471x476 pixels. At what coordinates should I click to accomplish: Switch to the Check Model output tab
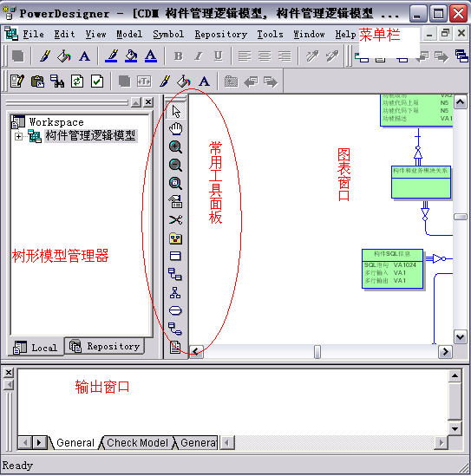pos(137,442)
